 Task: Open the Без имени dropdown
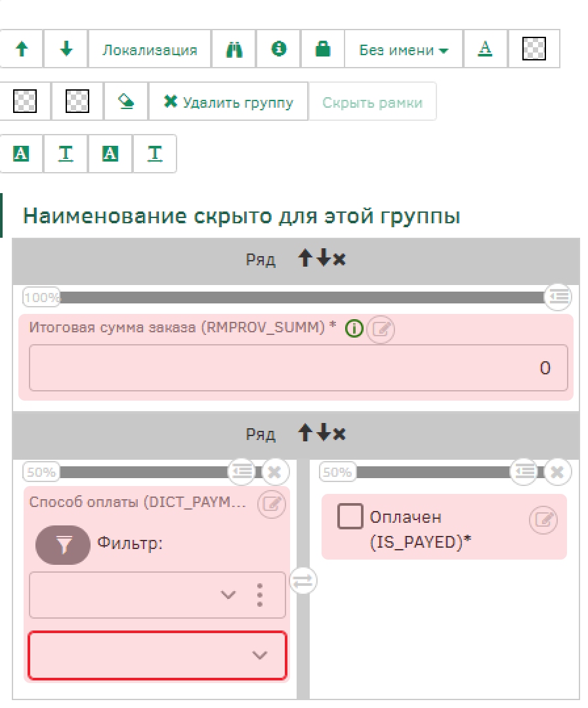coord(404,50)
